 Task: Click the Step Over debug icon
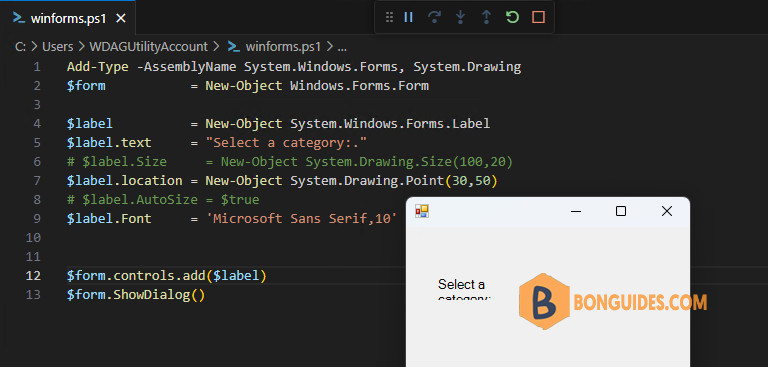coord(434,18)
